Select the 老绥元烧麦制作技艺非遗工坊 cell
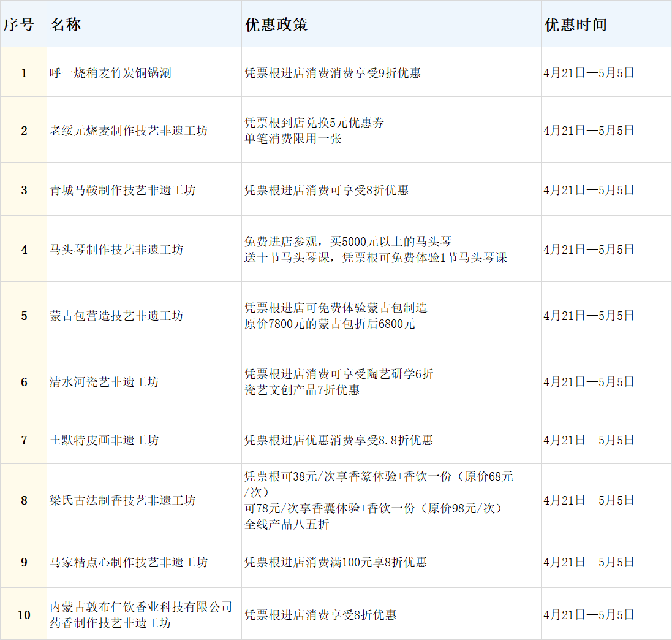The height and width of the screenshot is (640, 672). click(129, 131)
